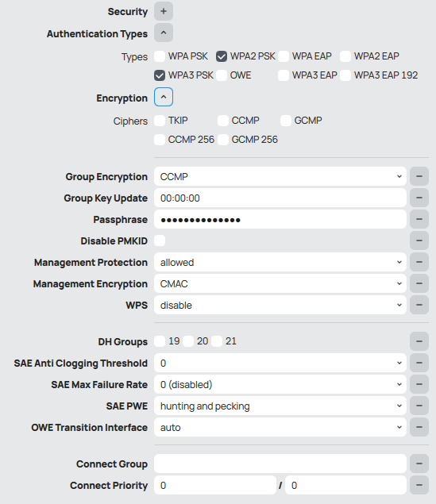This screenshot has width=436, height=504.
Task: Click minus icon beside Passphrase
Action: click(419, 219)
